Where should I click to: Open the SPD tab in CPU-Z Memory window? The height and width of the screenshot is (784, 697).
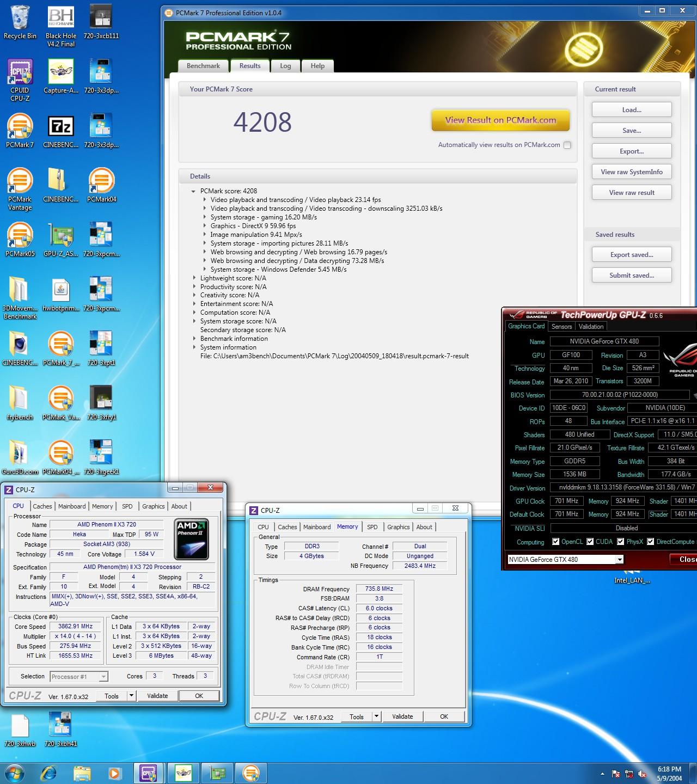372,527
